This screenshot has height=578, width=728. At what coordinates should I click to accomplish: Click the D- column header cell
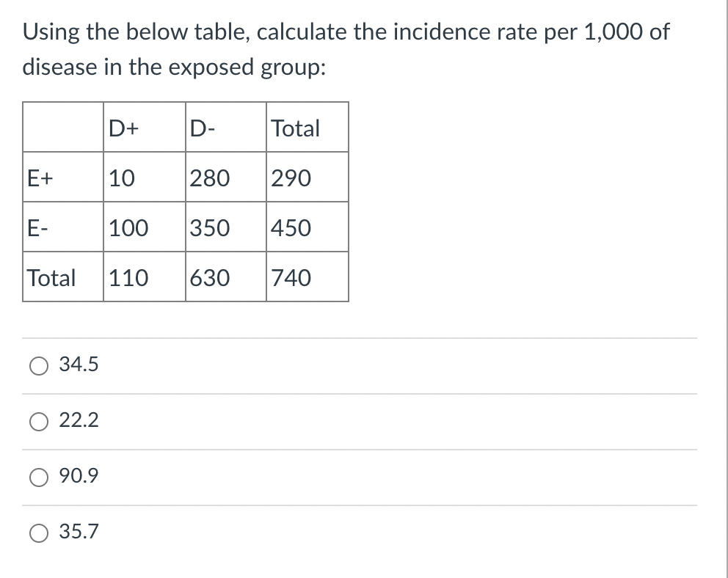tap(225, 128)
